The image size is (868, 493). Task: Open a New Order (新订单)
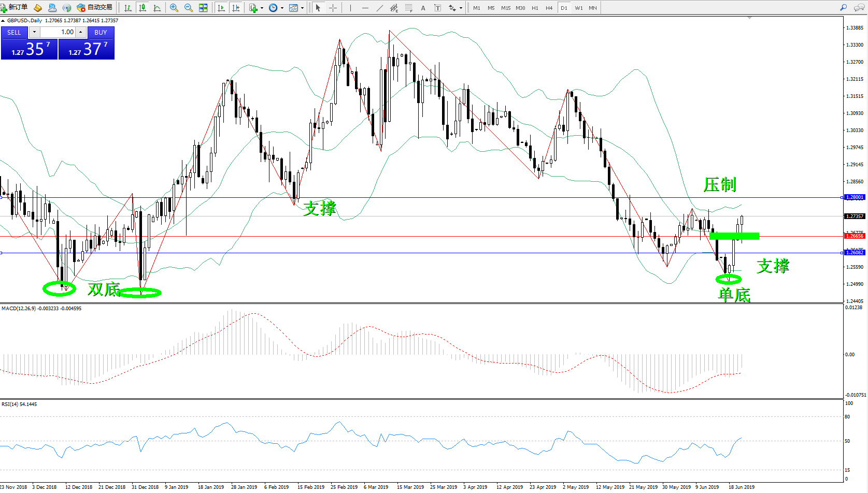[14, 7]
